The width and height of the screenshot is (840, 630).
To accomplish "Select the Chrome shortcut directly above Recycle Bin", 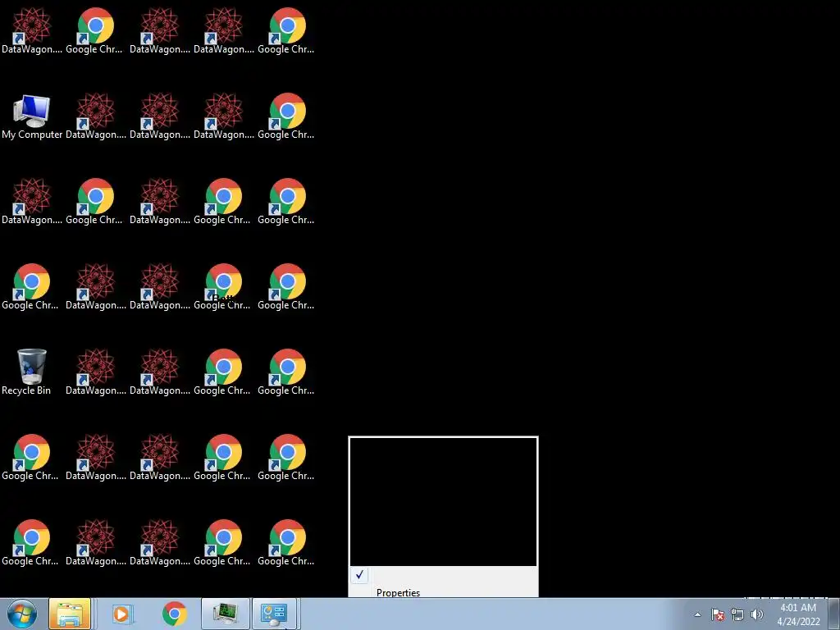I will tap(30, 287).
